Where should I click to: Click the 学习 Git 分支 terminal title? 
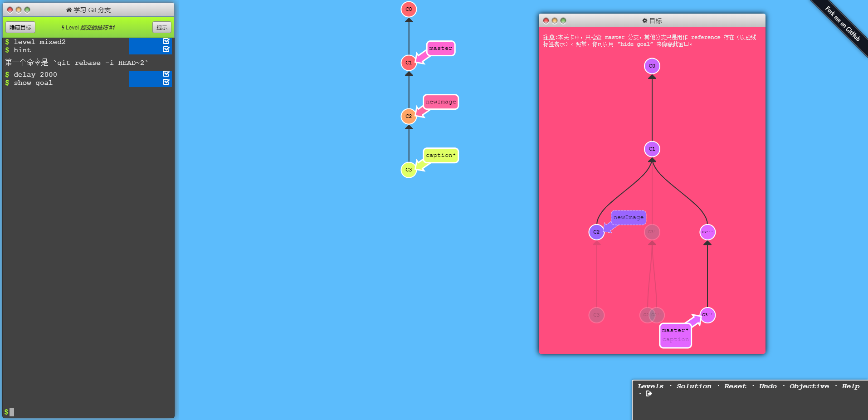(92, 10)
